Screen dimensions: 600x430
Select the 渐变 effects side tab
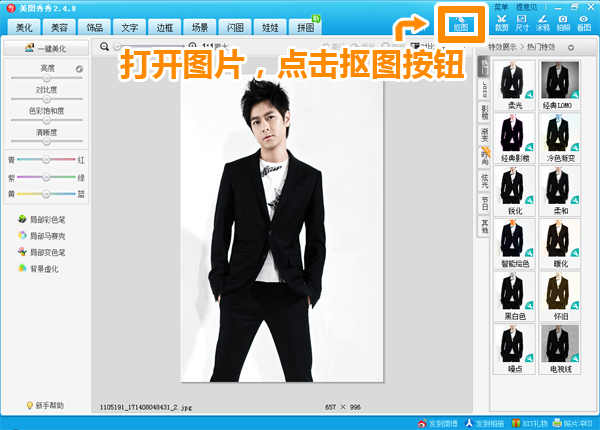point(484,135)
